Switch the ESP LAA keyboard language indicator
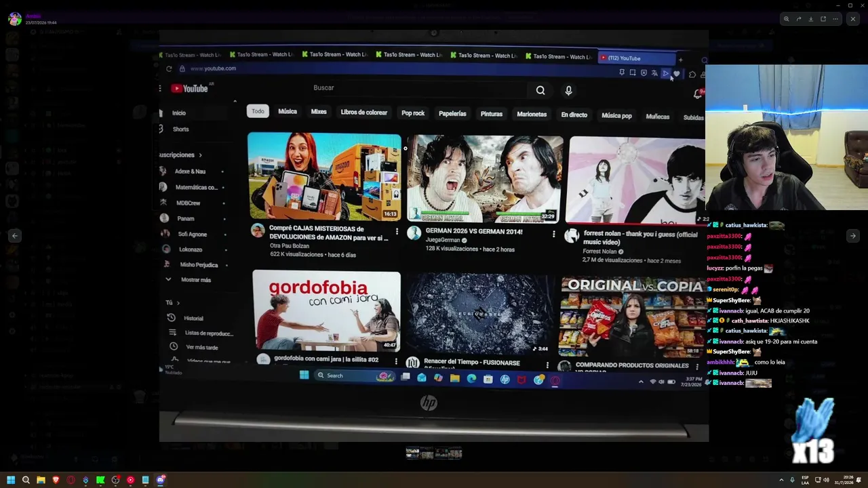The image size is (868, 488). pyautogui.click(x=805, y=480)
